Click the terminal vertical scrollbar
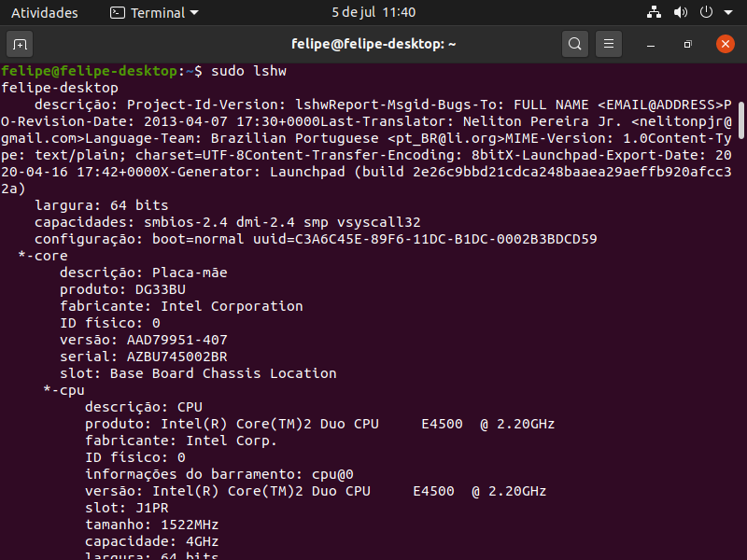This screenshot has height=560, width=747. pyautogui.click(x=741, y=120)
